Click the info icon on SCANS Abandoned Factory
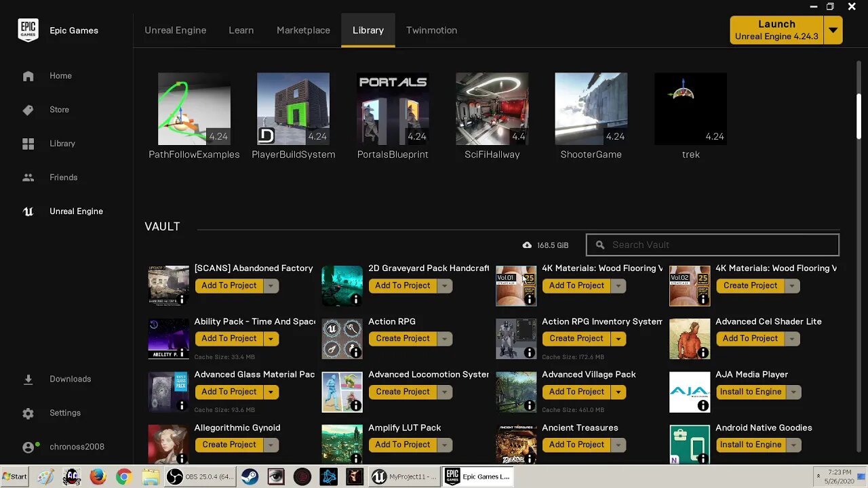The width and height of the screenshot is (868, 488). click(x=182, y=299)
